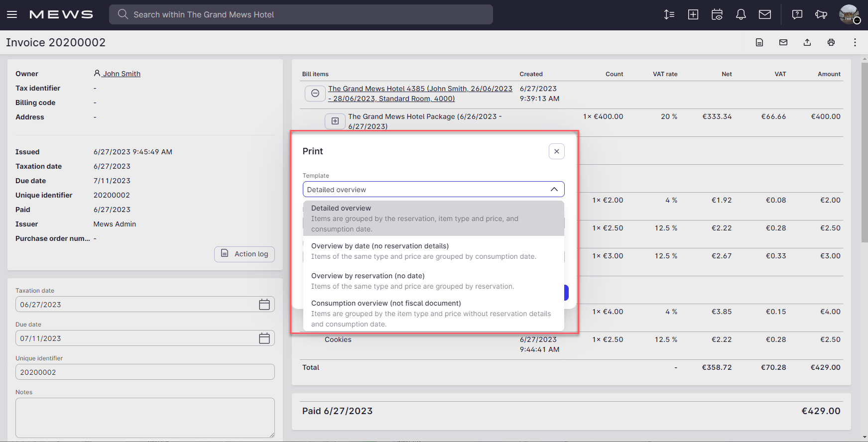Click the printer icon in invoice header
868x442 pixels.
[x=831, y=42]
